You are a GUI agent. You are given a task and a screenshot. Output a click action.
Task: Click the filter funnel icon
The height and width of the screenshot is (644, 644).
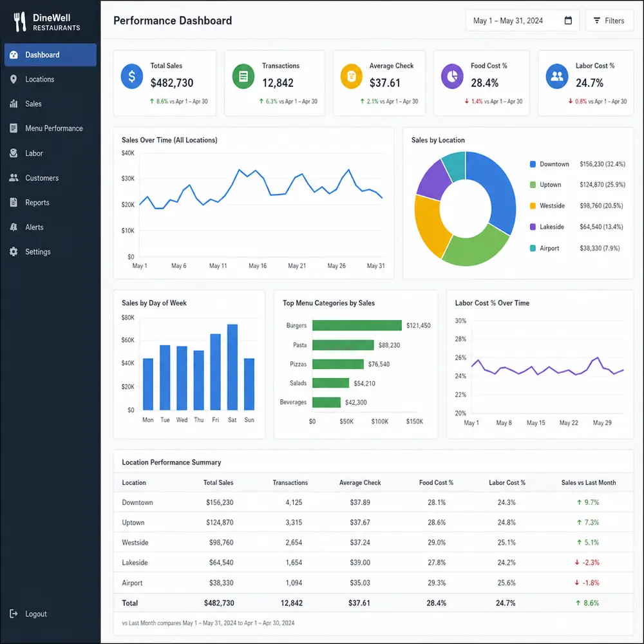pyautogui.click(x=597, y=21)
